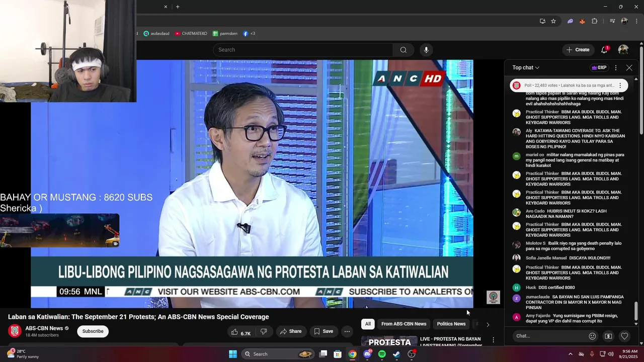644x362 pixels.
Task: Click the YouTube search input field
Action: pos(303,50)
